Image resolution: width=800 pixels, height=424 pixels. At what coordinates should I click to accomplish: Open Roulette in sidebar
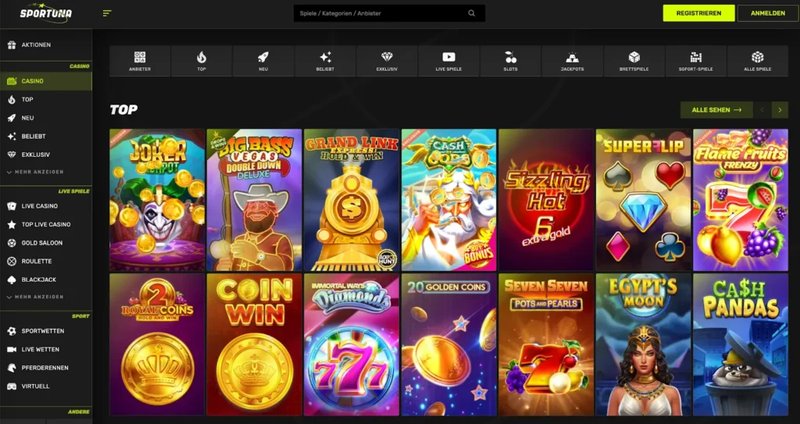(x=46, y=261)
